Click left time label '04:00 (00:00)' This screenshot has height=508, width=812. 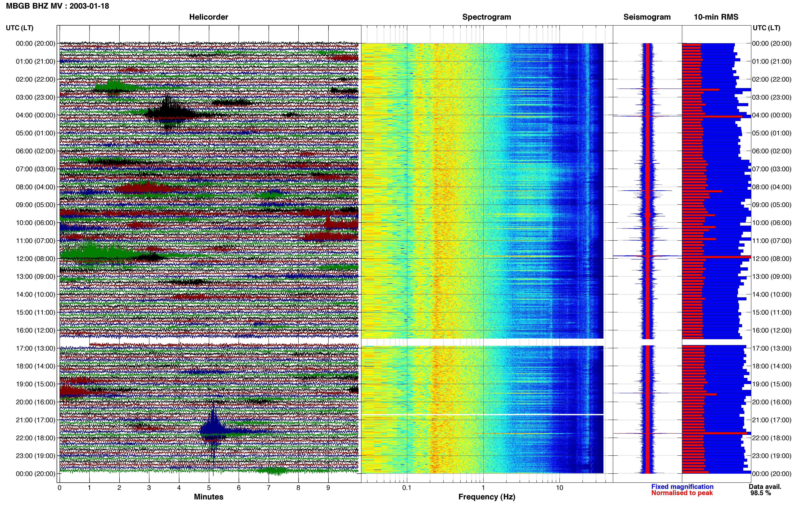click(x=36, y=115)
